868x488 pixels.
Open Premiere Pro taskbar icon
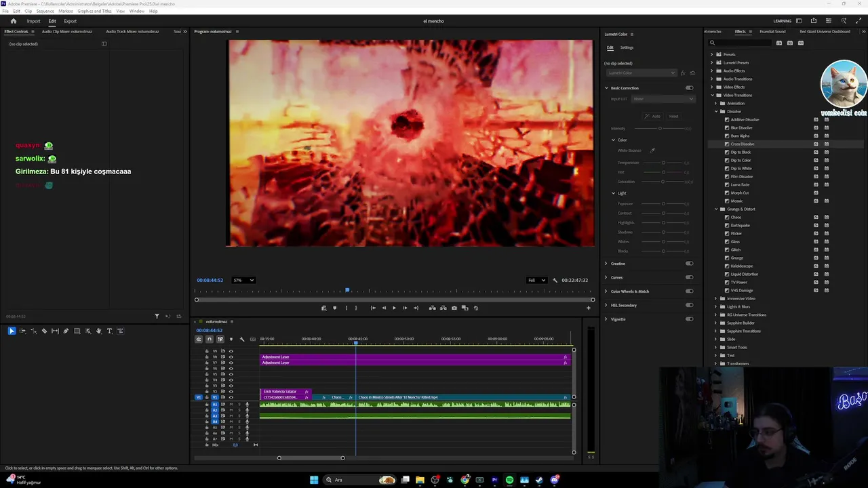pyautogui.click(x=494, y=480)
